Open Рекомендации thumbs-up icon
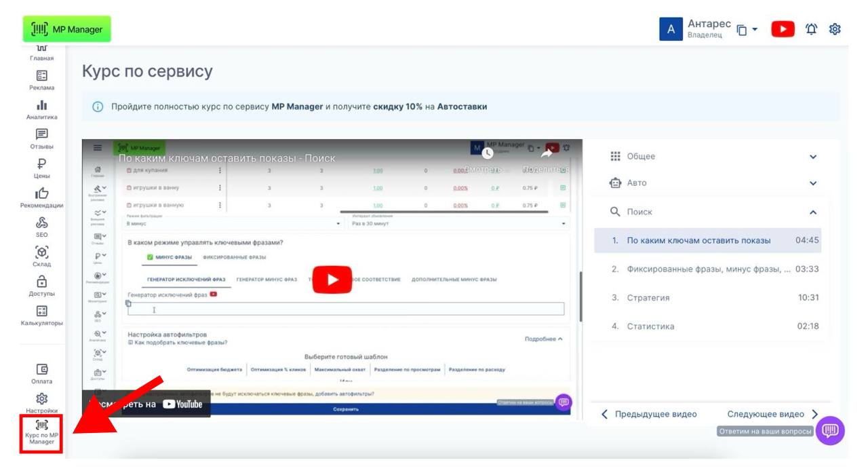This screenshot has width=868, height=473. click(x=42, y=197)
